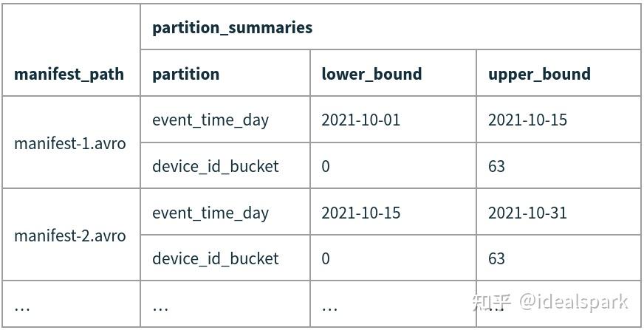Click device_id_bucket under manifest-1.avro
The height and width of the screenshot is (330, 644).
pyautogui.click(x=216, y=166)
